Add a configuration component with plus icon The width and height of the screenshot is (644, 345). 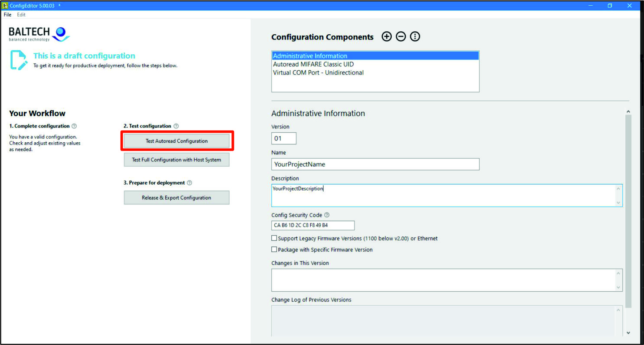tap(386, 37)
